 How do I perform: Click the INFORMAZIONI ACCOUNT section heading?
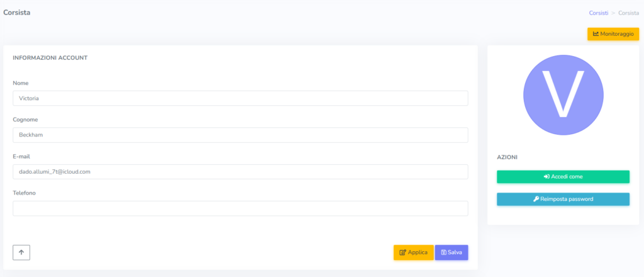(50, 58)
